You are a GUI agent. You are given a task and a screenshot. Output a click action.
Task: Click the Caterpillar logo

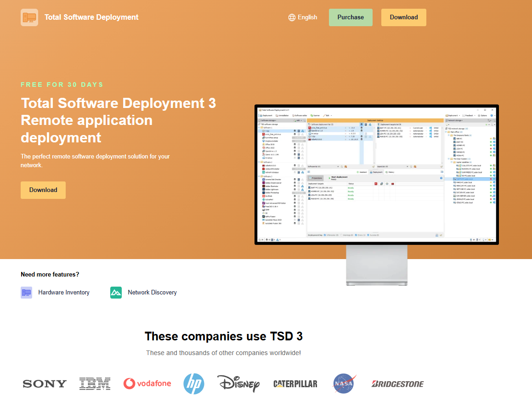(x=295, y=384)
